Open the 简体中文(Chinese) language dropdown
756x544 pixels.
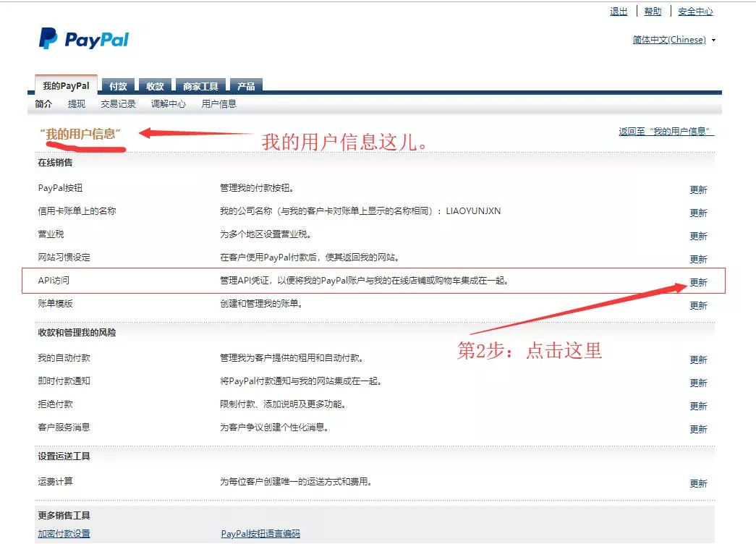pos(674,40)
